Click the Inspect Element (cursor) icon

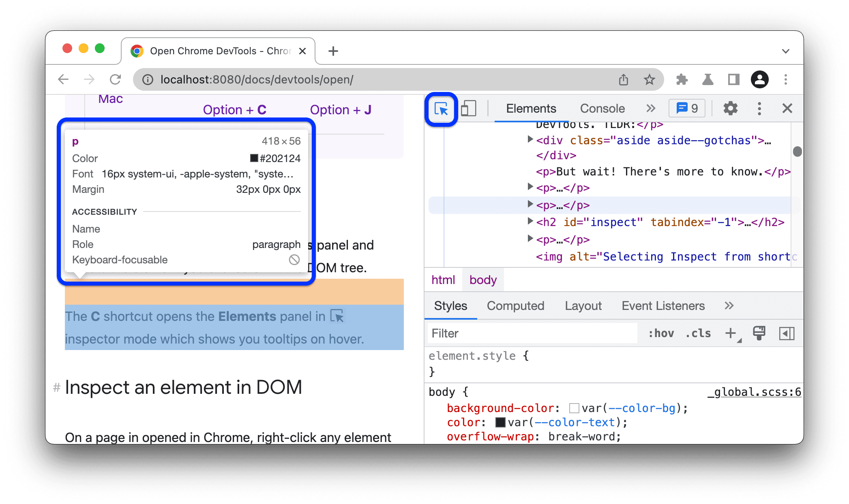point(441,108)
